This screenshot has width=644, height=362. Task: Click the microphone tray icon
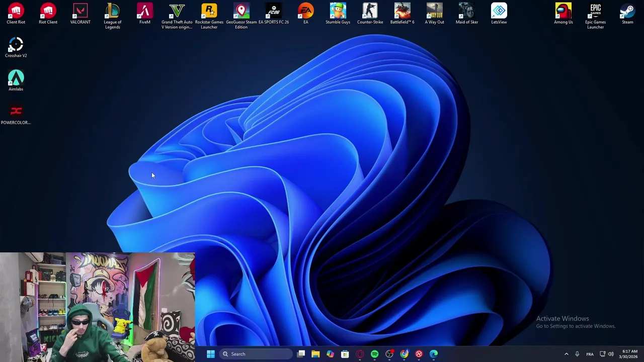pyautogui.click(x=577, y=354)
